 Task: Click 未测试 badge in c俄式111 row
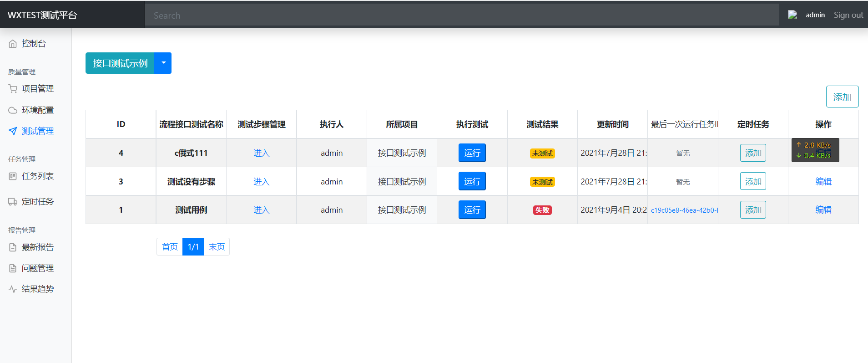(x=542, y=153)
